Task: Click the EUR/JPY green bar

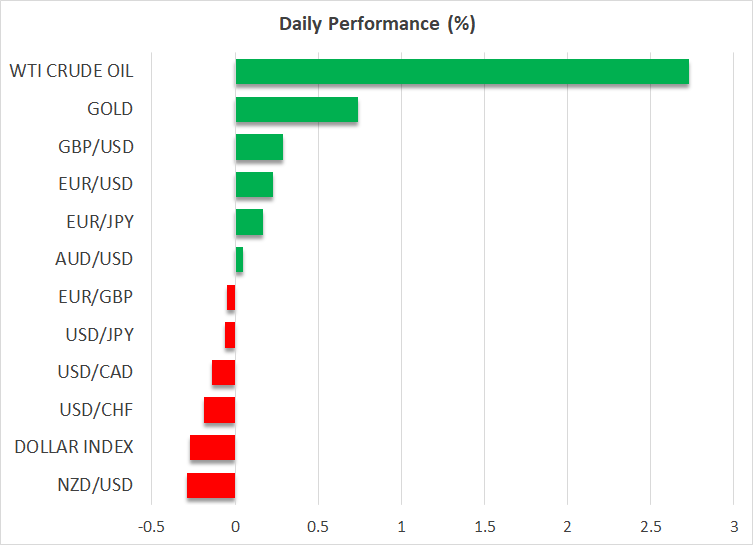Action: pyautogui.click(x=249, y=222)
